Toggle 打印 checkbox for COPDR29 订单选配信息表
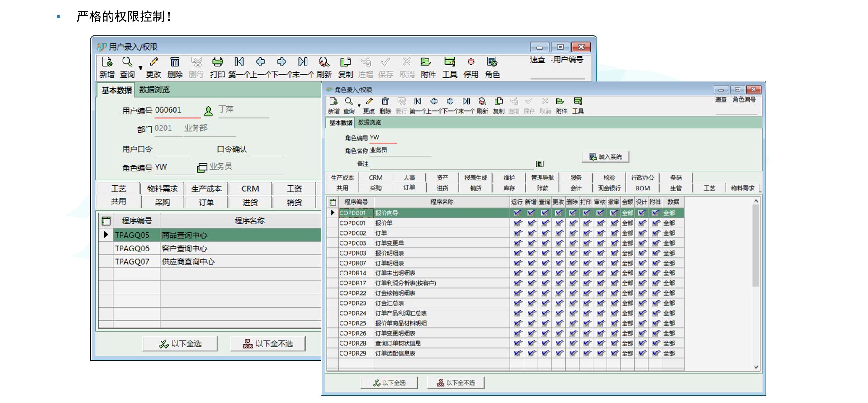This screenshot has height=403, width=868. [x=586, y=353]
